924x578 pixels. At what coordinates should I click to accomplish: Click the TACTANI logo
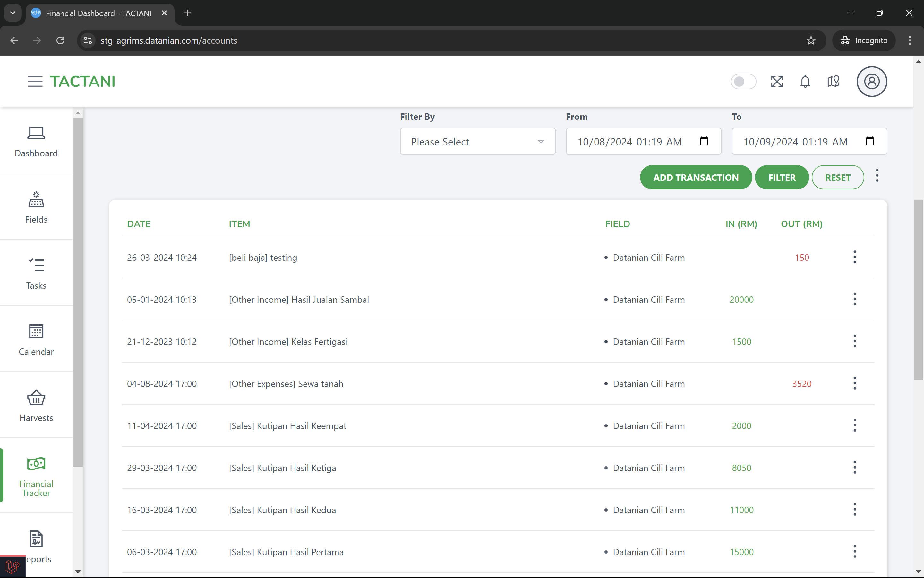82,82
